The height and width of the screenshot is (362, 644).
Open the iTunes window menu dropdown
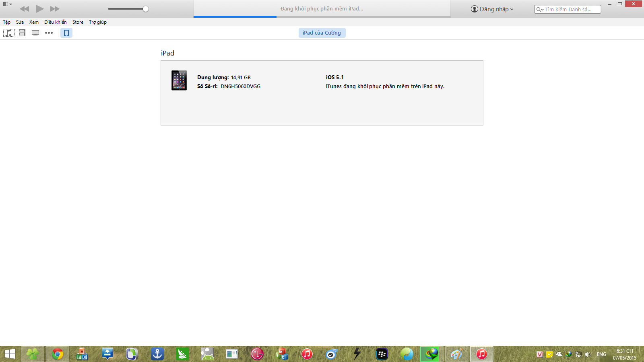coord(8,4)
